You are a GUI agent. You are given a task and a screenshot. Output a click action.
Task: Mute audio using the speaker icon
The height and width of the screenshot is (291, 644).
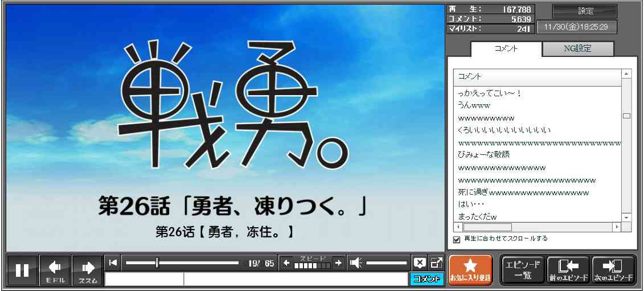tap(356, 263)
